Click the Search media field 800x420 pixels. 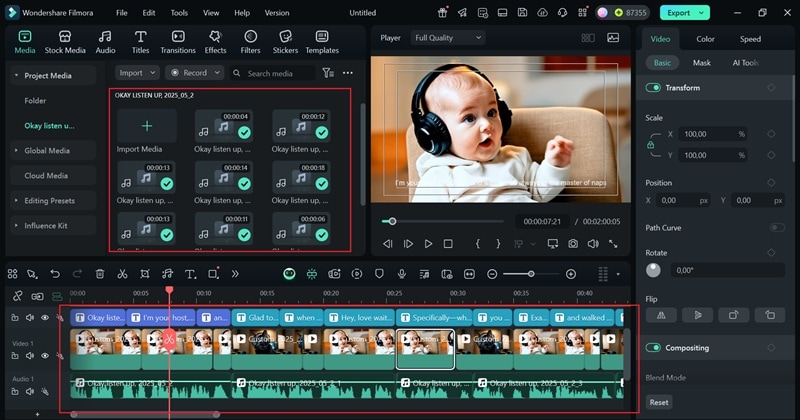coord(271,73)
